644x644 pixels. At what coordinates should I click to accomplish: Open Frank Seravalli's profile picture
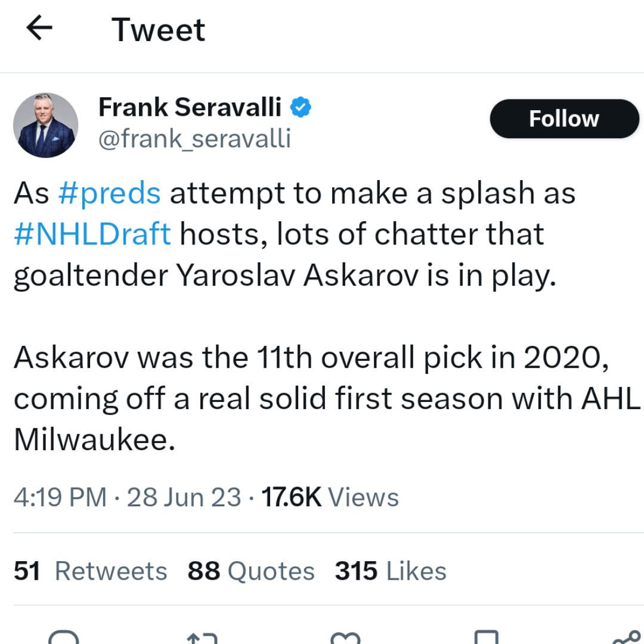(45, 125)
